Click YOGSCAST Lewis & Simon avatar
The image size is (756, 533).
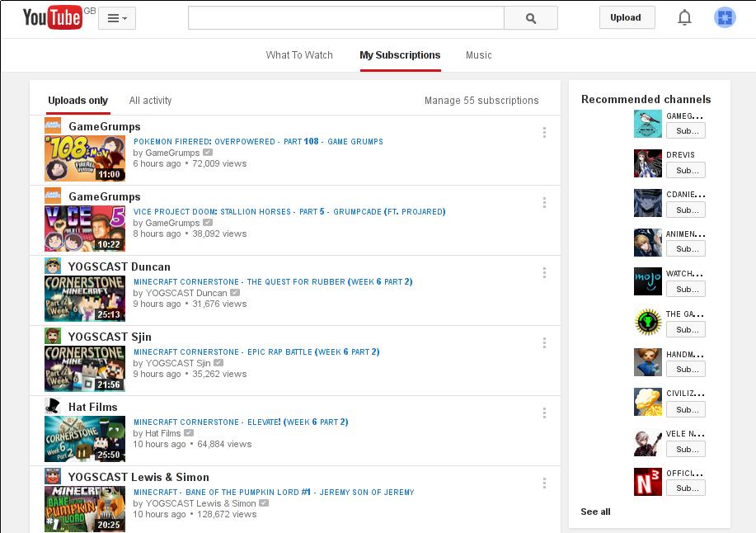[53, 476]
